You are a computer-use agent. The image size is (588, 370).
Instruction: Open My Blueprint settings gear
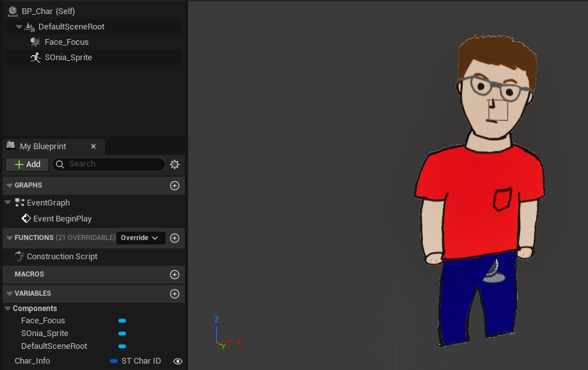(x=175, y=165)
